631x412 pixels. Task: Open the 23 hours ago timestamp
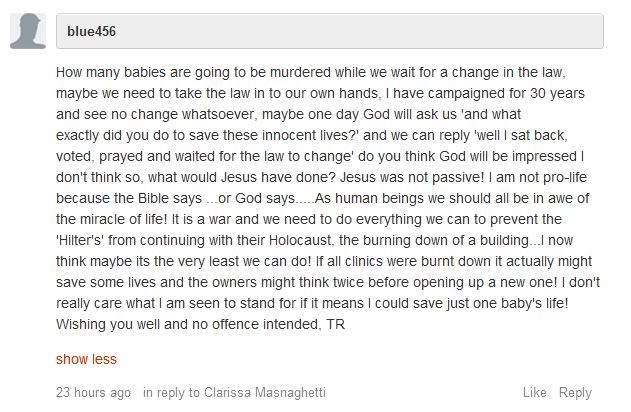[93, 392]
